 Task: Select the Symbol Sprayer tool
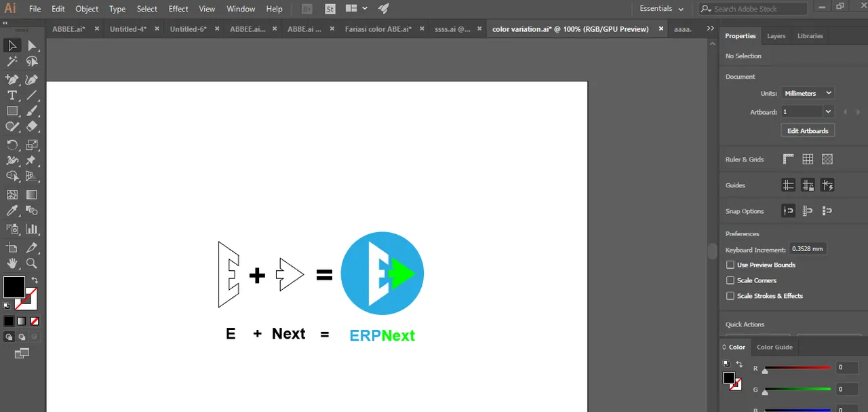click(x=12, y=229)
